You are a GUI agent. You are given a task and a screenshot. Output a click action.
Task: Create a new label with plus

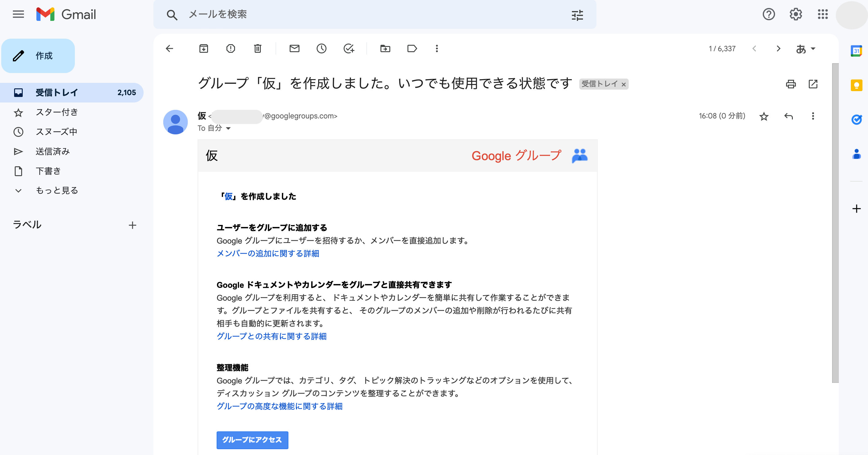tap(133, 225)
